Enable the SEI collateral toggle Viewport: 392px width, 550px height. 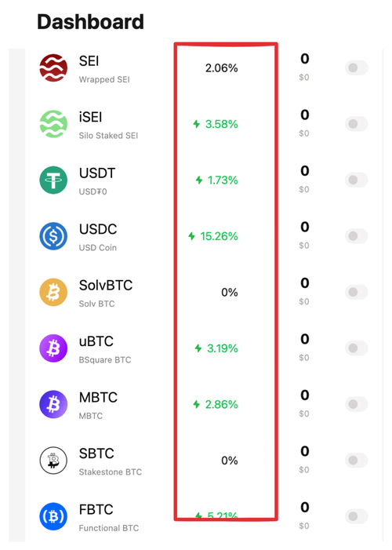coord(356,67)
